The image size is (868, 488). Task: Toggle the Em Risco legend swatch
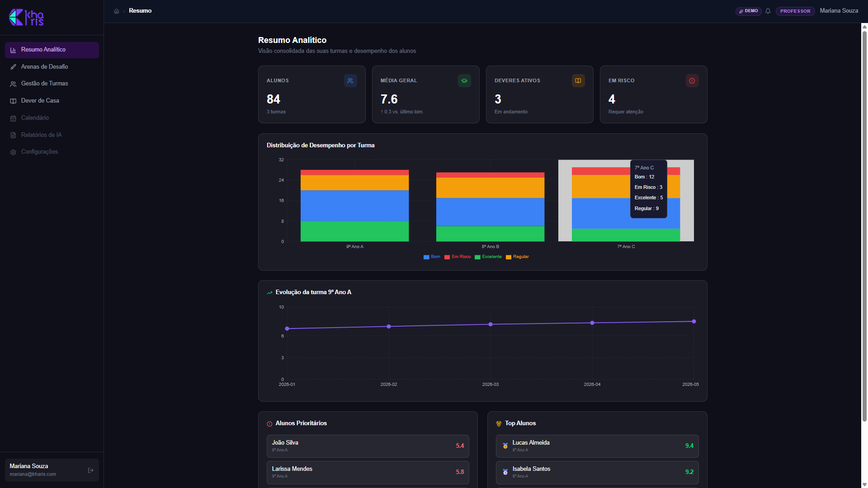click(447, 257)
